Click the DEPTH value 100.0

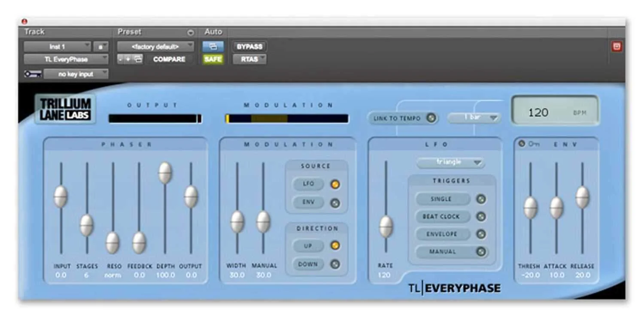(165, 275)
